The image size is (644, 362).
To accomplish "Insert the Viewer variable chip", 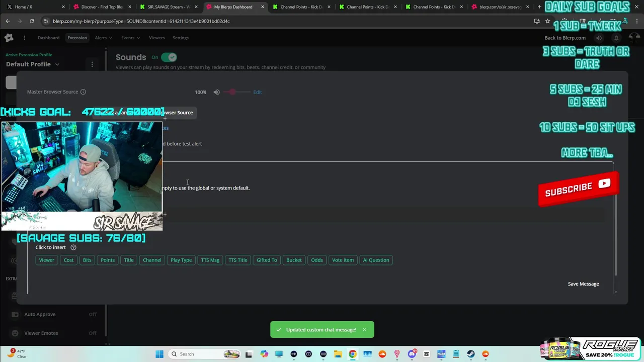I will point(47,260).
